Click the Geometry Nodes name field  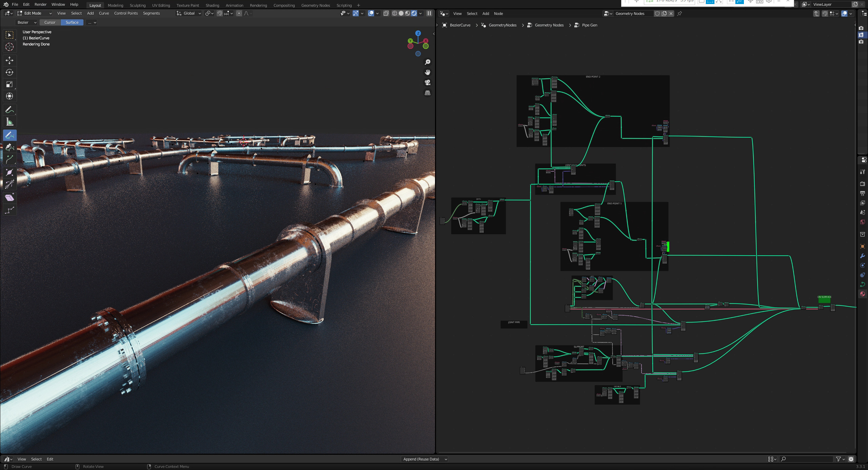(x=633, y=14)
